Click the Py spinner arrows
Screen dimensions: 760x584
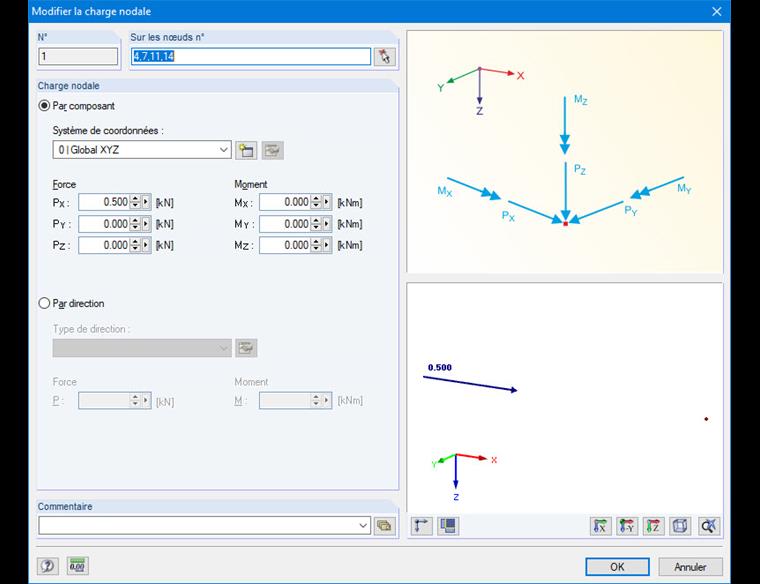click(x=135, y=224)
